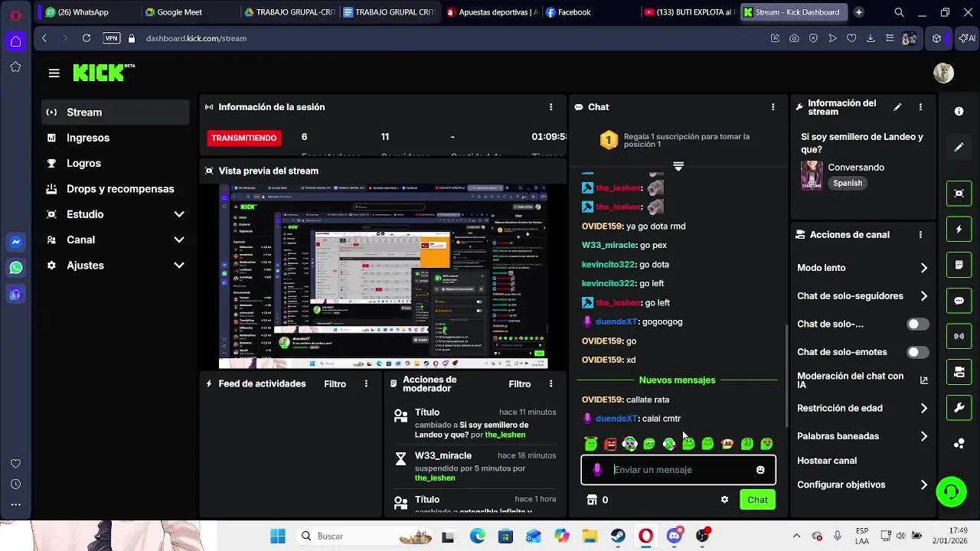The width and height of the screenshot is (980, 551).
Task: Open Chat de solo-seguidores options
Action: (x=923, y=296)
